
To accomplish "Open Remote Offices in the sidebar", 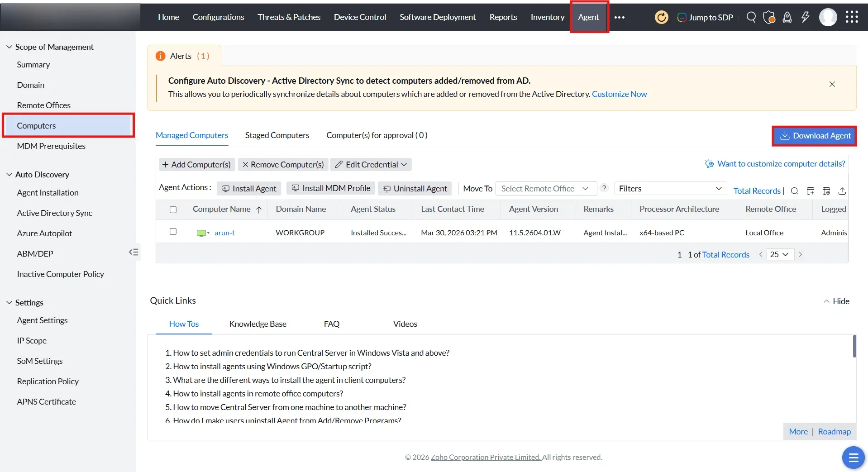I will click(44, 105).
